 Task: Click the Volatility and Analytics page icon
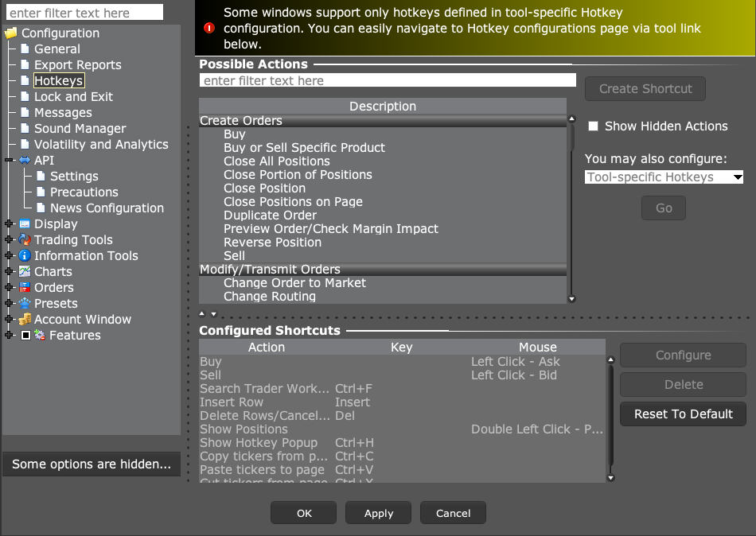pos(25,144)
